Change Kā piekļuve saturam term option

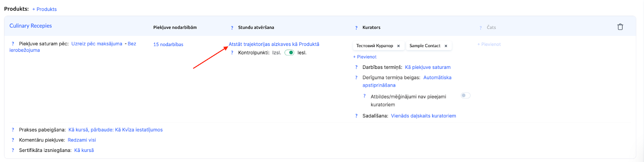(427, 67)
